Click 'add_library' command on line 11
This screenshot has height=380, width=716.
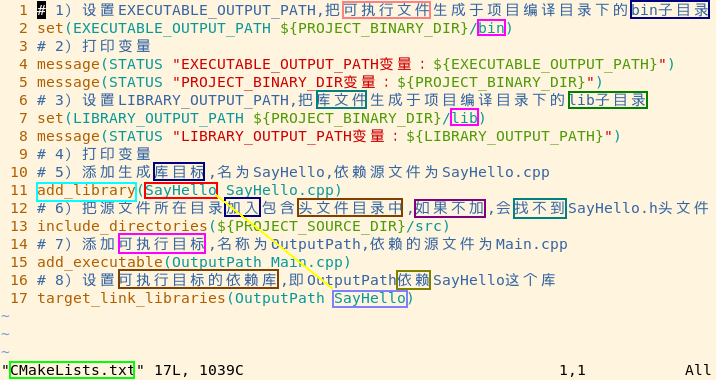click(x=86, y=190)
